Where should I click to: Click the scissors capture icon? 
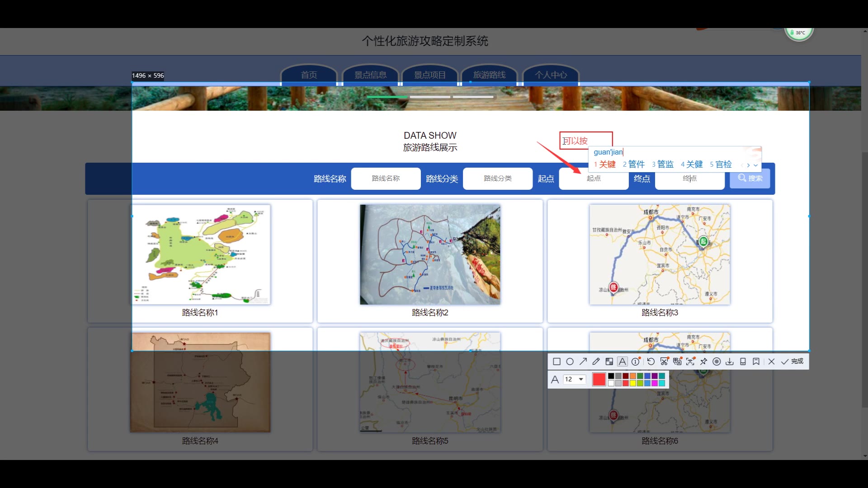point(664,361)
